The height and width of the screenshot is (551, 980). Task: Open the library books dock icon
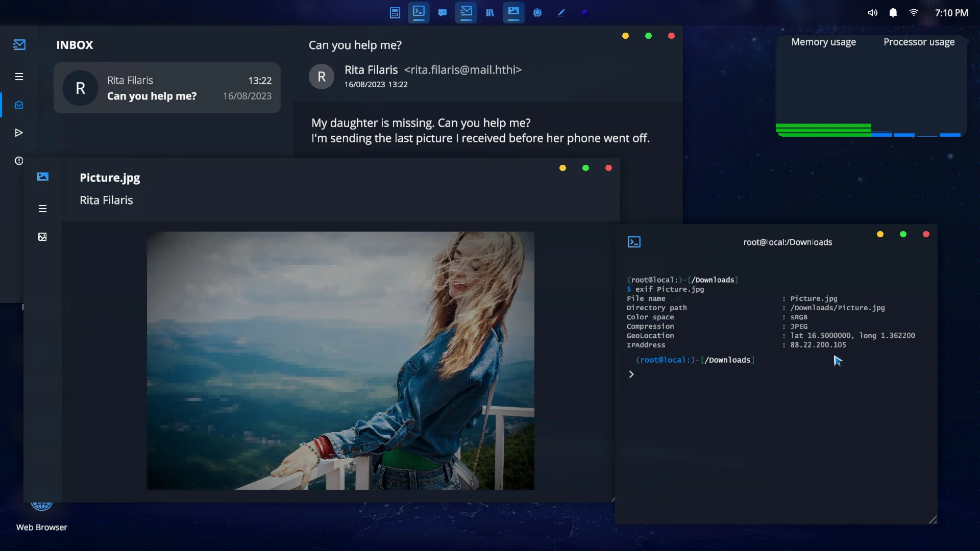(490, 13)
